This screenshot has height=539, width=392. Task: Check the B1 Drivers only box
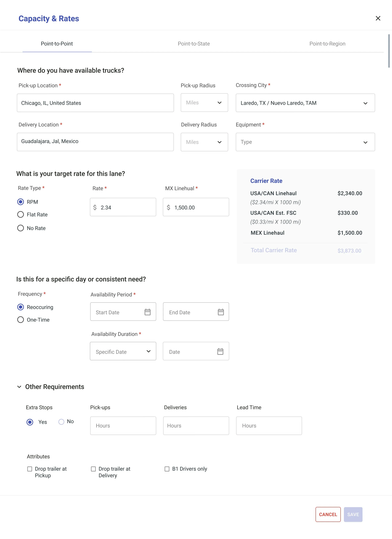coord(167,469)
